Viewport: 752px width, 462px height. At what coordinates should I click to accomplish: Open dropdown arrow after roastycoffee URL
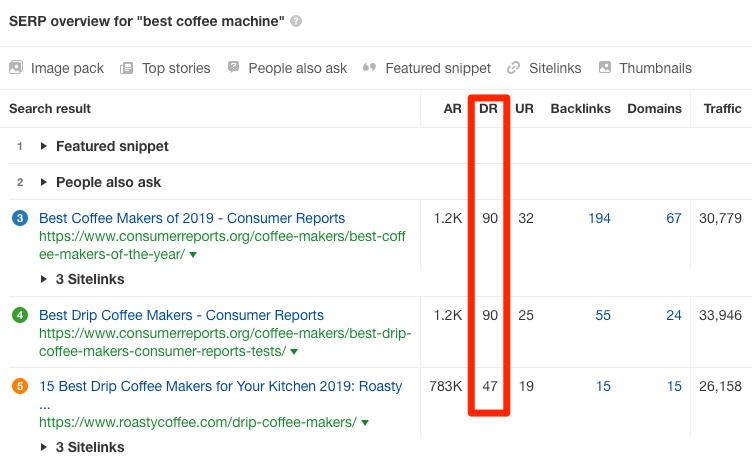(x=364, y=423)
